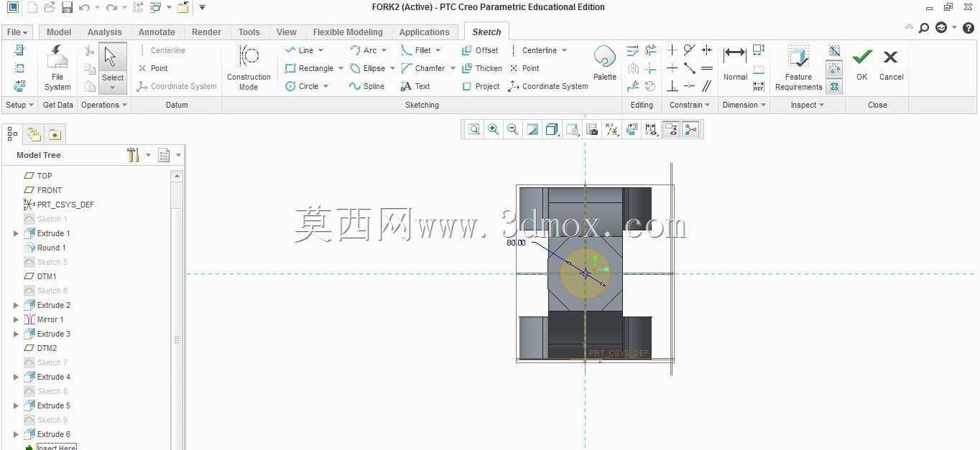Switch to the Flexible Modeling tab
980x450 pixels.
pyautogui.click(x=348, y=32)
